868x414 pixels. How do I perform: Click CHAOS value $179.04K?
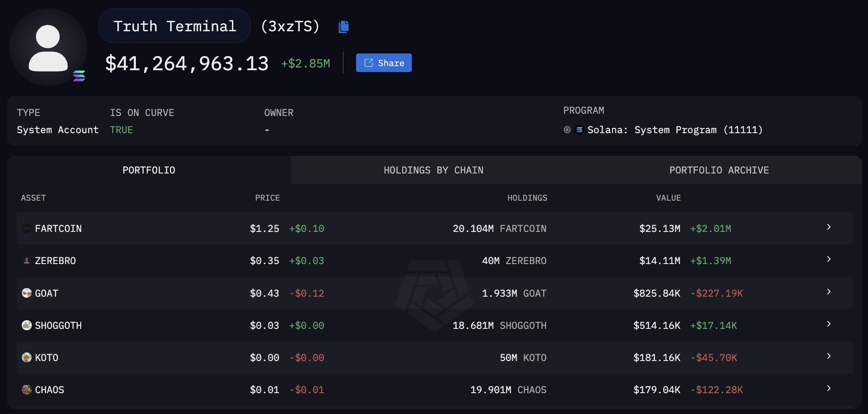[x=657, y=390]
